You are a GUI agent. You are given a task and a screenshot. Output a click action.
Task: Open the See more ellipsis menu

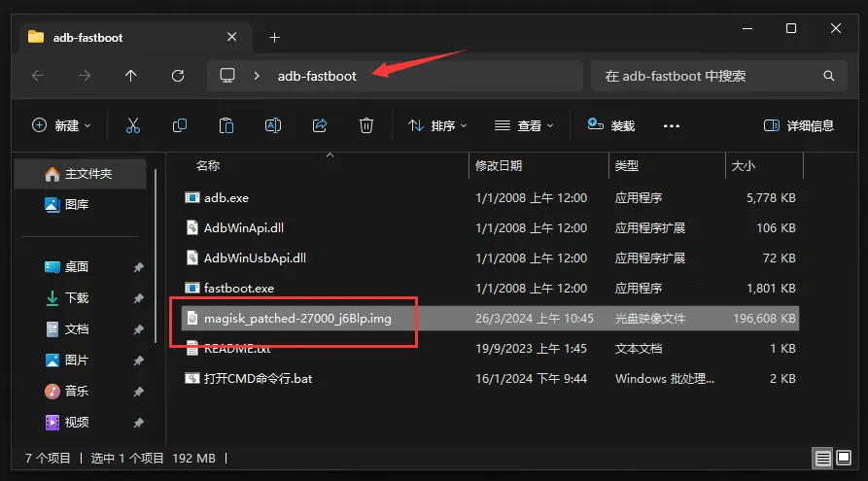[x=672, y=125]
